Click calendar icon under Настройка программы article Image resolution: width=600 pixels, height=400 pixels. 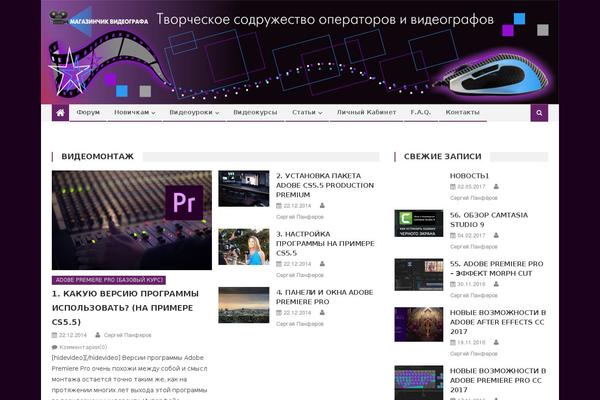279,264
